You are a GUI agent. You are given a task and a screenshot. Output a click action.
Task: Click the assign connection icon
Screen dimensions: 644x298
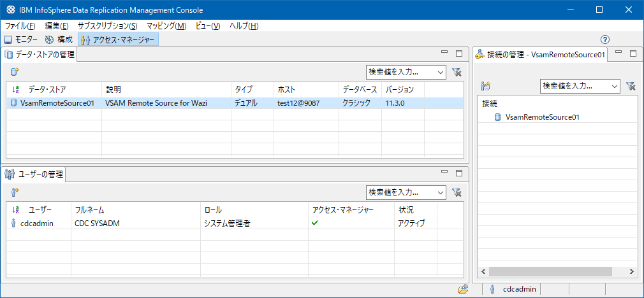(486, 86)
